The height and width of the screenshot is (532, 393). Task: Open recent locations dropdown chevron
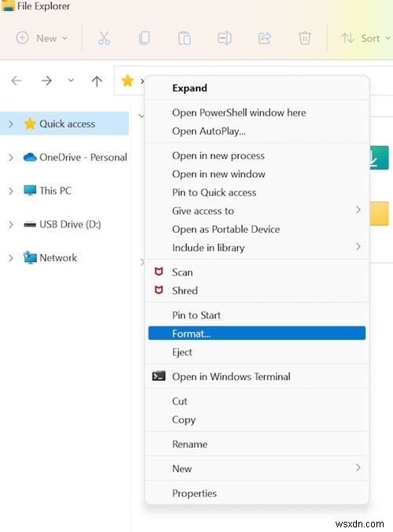[x=71, y=80]
